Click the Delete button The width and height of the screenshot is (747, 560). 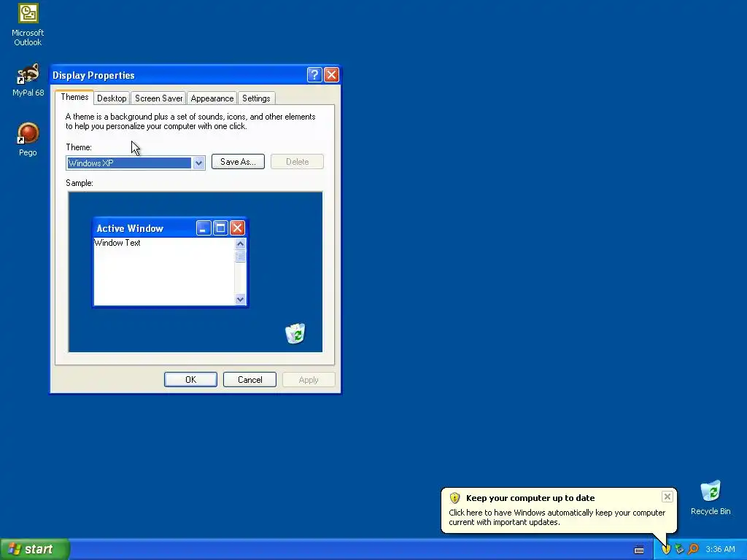click(x=298, y=161)
